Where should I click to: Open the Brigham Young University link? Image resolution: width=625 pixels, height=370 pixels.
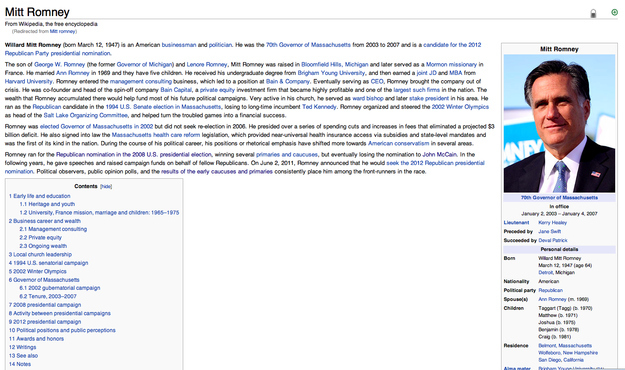(x=331, y=73)
